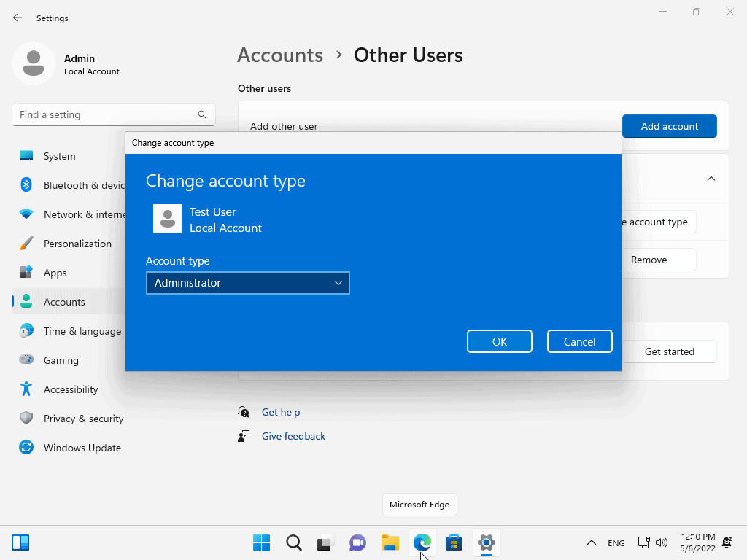
Task: Open the Windows Start menu icon
Action: pyautogui.click(x=261, y=542)
